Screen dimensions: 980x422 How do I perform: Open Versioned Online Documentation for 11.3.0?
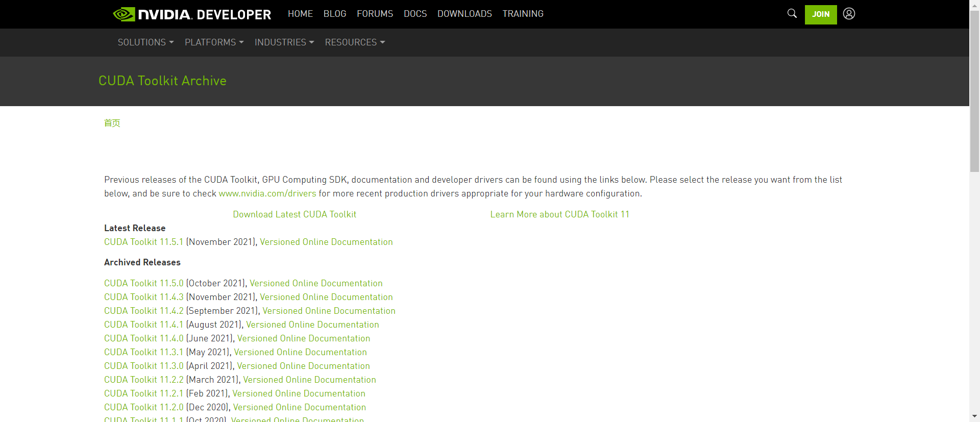[303, 366]
